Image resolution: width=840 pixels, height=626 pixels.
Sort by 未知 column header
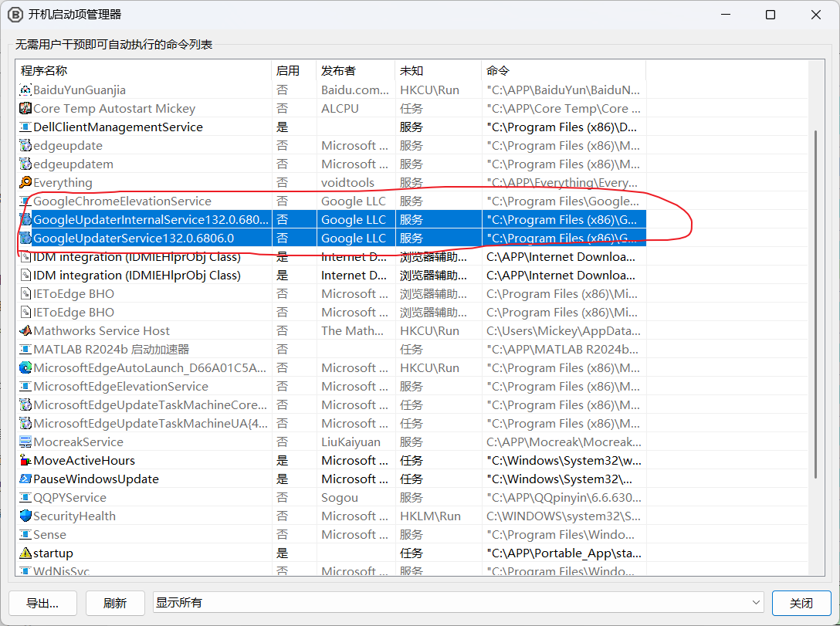[x=439, y=70]
